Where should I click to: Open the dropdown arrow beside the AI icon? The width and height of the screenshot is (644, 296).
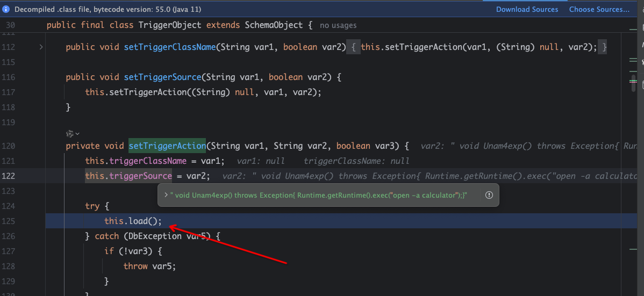[x=77, y=134]
